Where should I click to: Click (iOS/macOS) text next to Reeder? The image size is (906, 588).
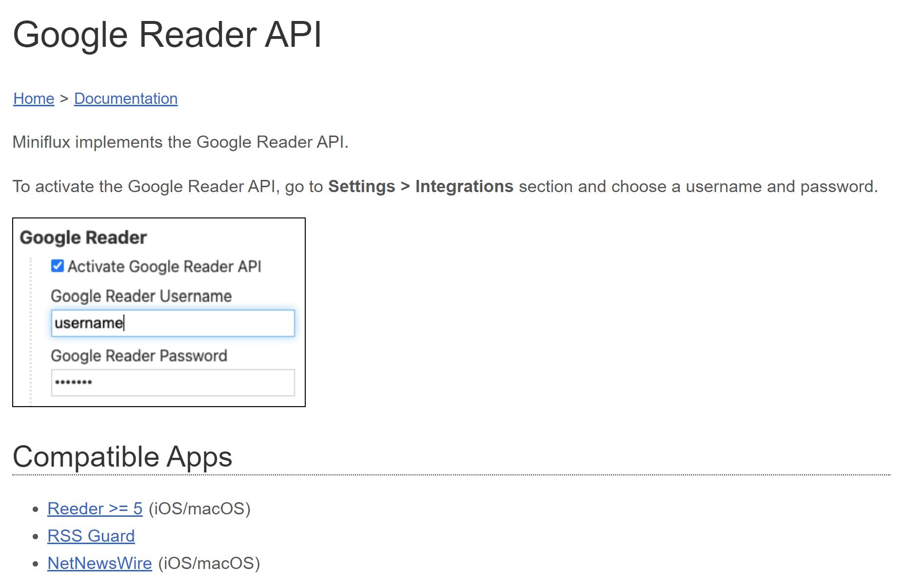(x=199, y=509)
